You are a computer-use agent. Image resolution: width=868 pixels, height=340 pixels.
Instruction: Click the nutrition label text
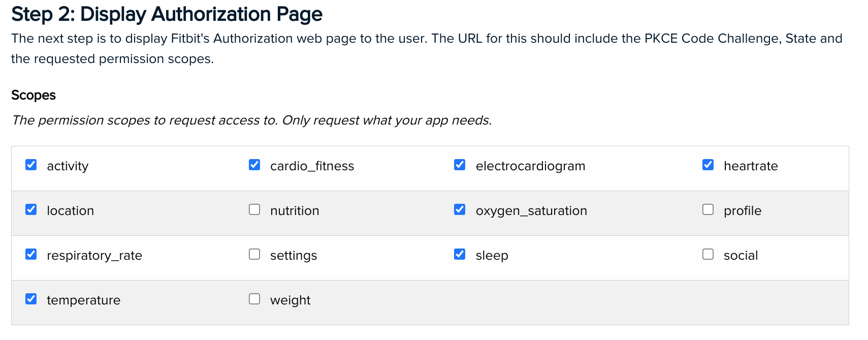pos(295,211)
